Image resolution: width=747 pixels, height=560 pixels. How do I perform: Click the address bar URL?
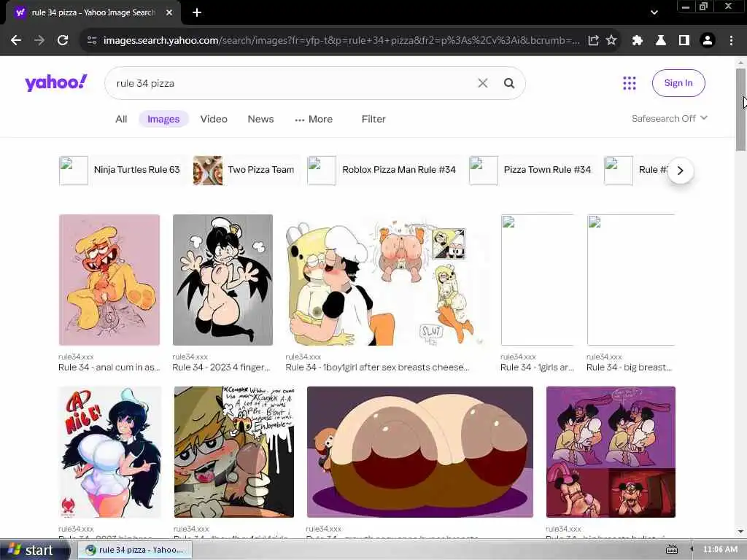click(341, 41)
